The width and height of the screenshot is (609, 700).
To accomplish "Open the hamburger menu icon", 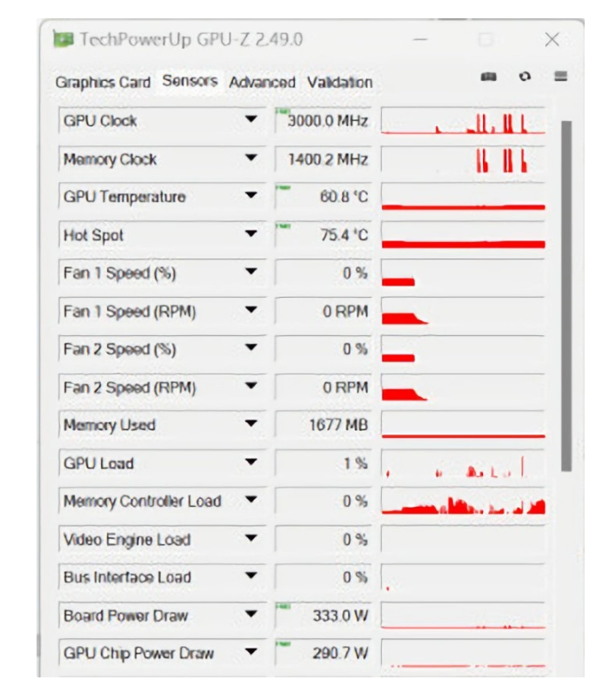I will [x=561, y=77].
